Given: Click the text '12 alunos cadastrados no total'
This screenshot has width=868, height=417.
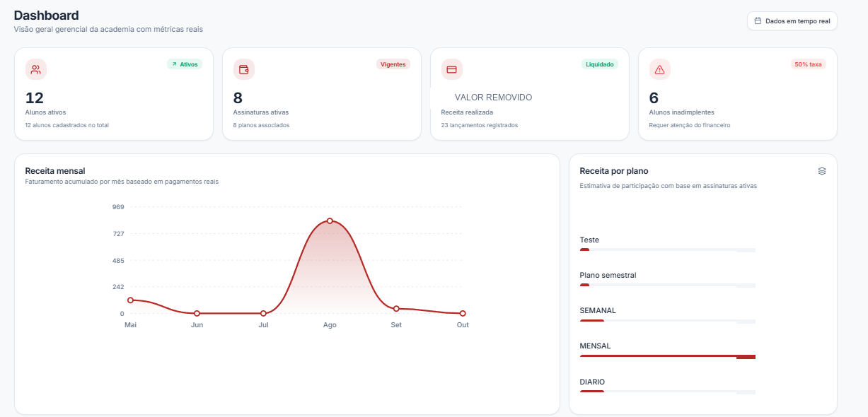Looking at the screenshot, I should click(x=66, y=125).
